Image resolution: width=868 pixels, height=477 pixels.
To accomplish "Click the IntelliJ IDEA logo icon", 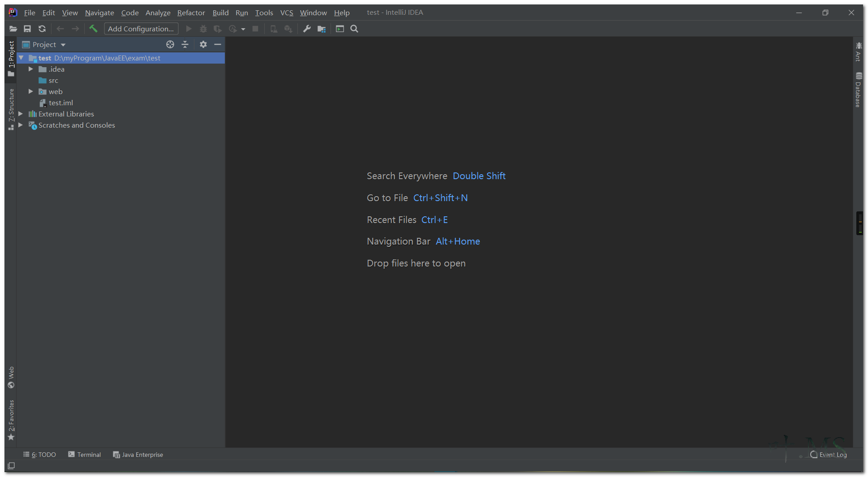I will pos(13,12).
